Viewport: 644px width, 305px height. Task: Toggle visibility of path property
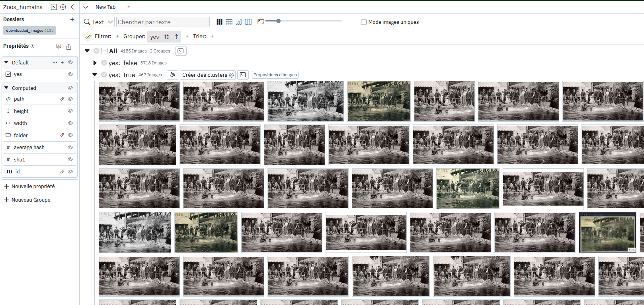[x=70, y=99]
